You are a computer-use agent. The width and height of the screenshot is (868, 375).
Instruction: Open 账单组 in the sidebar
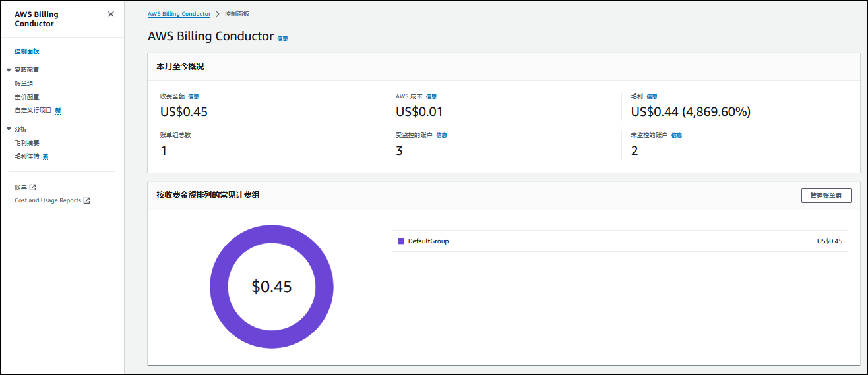tap(24, 84)
